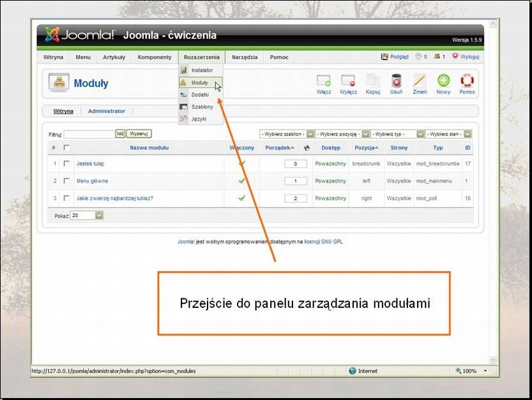This screenshot has height=400, width=532.
Task: Select Moduły entry in Rozszerzenia dropdown
Action: (x=201, y=82)
